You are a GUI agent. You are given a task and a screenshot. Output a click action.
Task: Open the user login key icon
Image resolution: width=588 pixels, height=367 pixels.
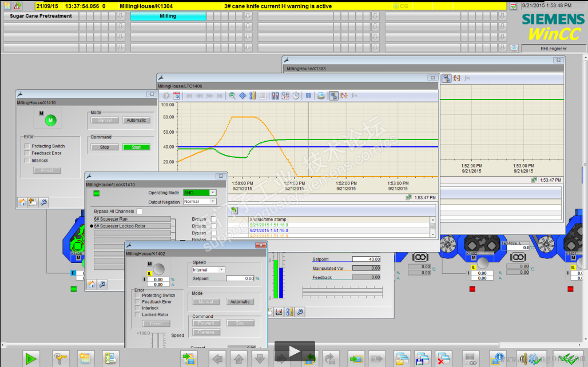point(60,359)
